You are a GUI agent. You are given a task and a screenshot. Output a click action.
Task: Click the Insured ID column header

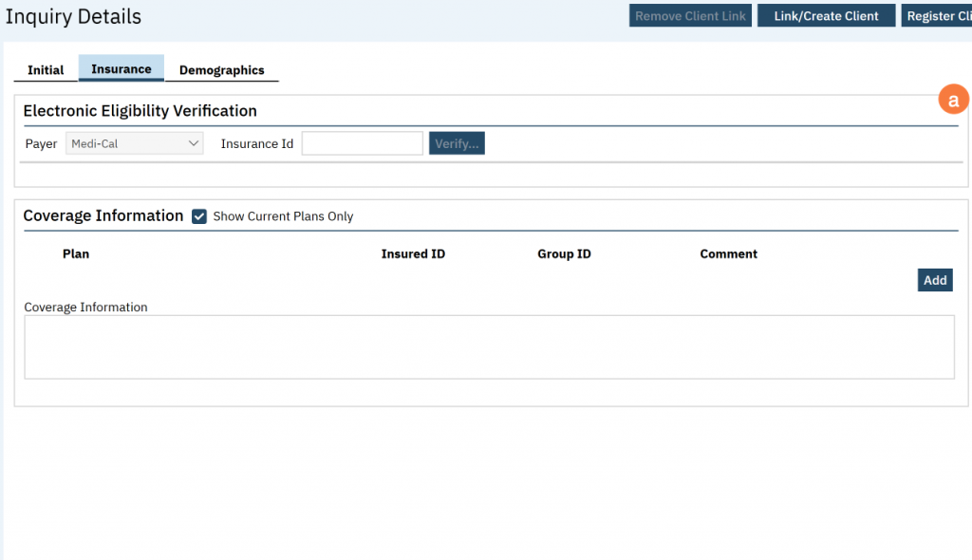pos(413,254)
